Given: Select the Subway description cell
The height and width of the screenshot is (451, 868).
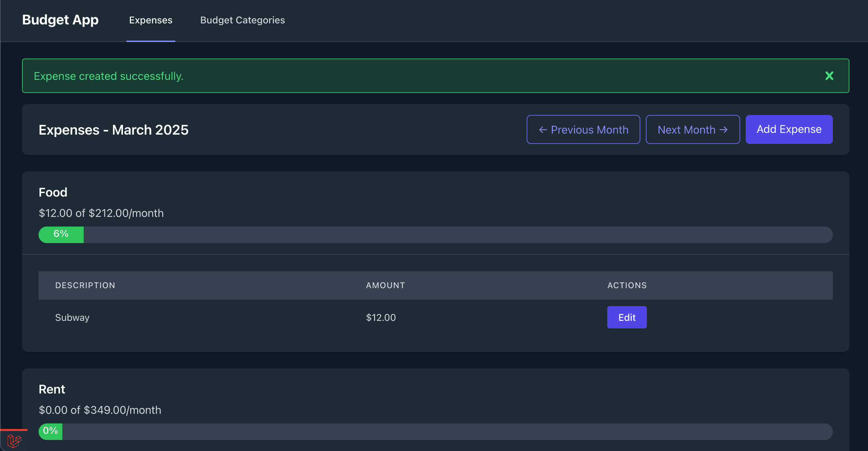Looking at the screenshot, I should [x=72, y=317].
